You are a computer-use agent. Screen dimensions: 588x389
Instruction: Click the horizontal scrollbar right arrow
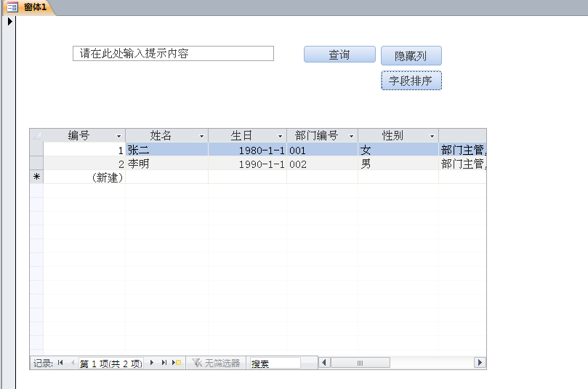pyautogui.click(x=480, y=363)
